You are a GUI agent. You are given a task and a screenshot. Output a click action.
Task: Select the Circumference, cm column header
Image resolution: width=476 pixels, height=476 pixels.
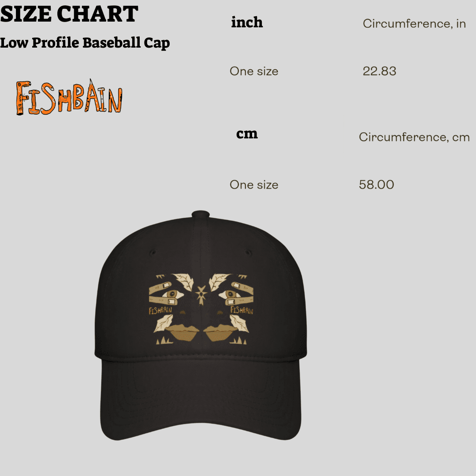[414, 137]
